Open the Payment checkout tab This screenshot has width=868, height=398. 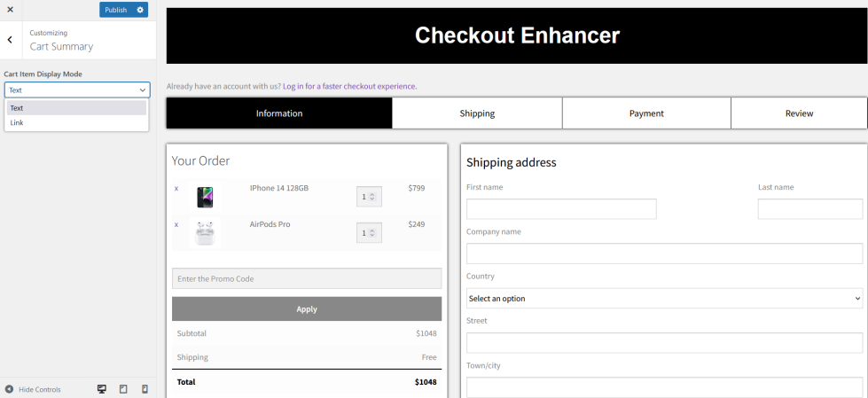(x=646, y=113)
